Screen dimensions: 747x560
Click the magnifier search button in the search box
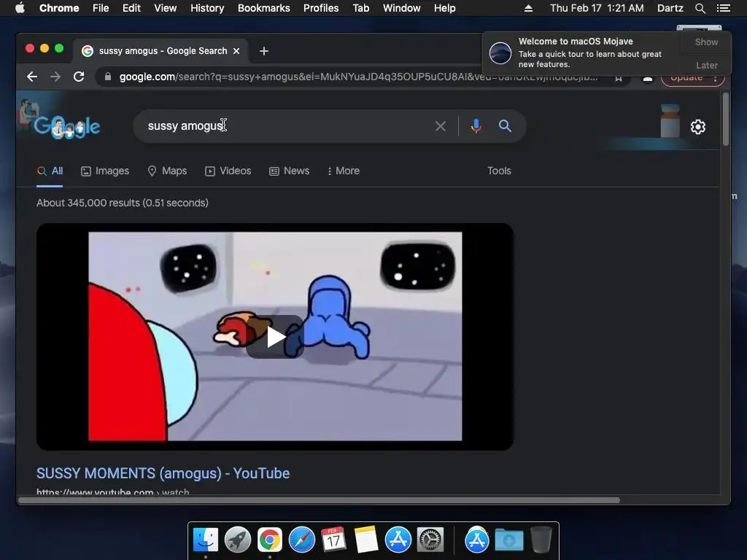click(505, 125)
